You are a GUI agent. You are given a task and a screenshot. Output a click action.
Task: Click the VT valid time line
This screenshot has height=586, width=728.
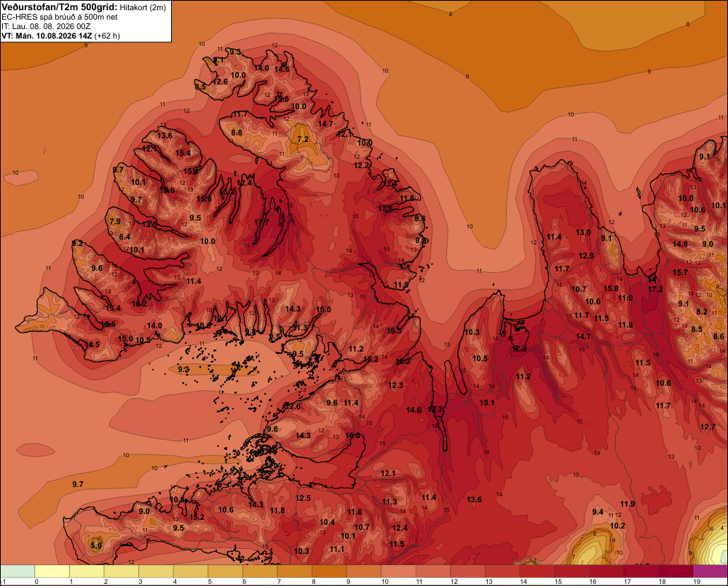pyautogui.click(x=60, y=36)
